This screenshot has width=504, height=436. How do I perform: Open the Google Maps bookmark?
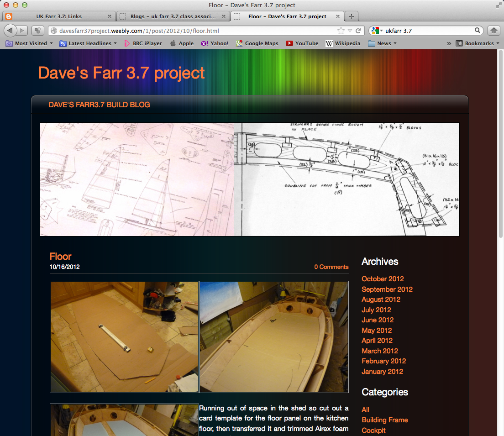point(257,43)
